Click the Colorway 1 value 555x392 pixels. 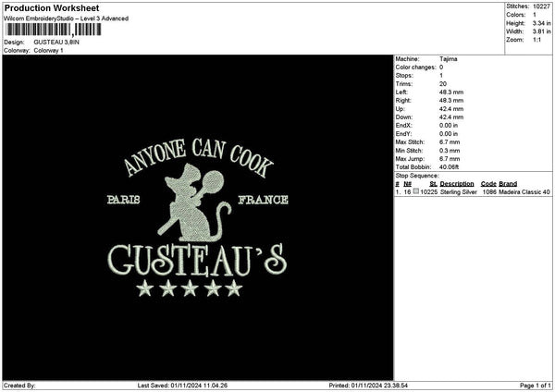pyautogui.click(x=48, y=50)
